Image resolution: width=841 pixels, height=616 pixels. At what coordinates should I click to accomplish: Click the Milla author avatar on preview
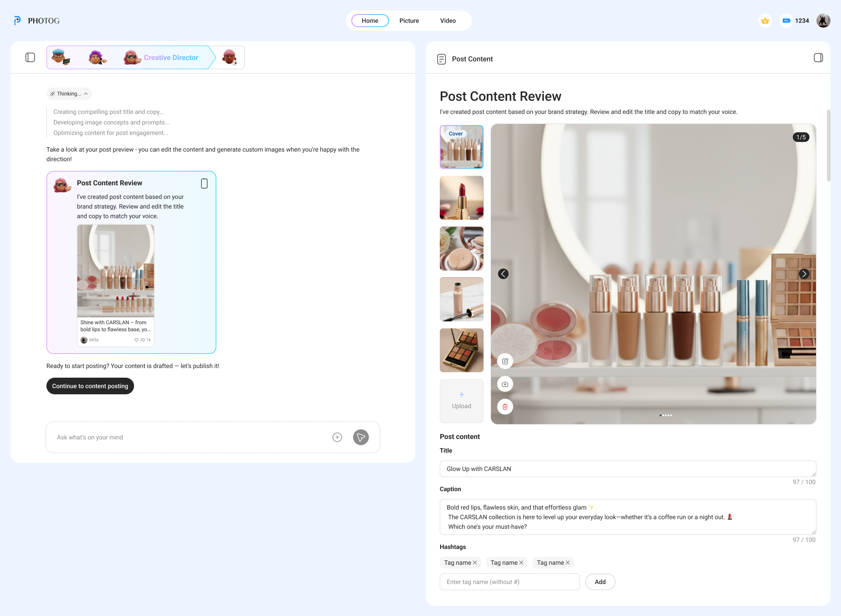click(84, 340)
